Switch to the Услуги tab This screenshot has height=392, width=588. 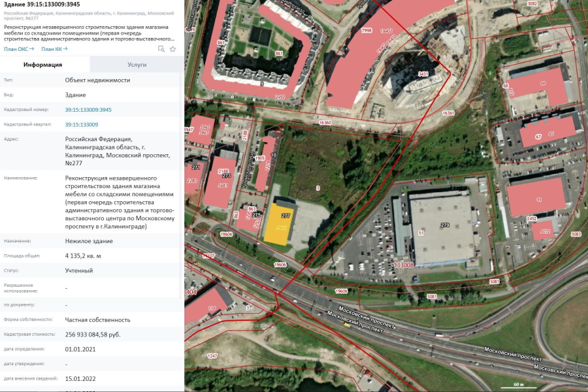tap(137, 65)
